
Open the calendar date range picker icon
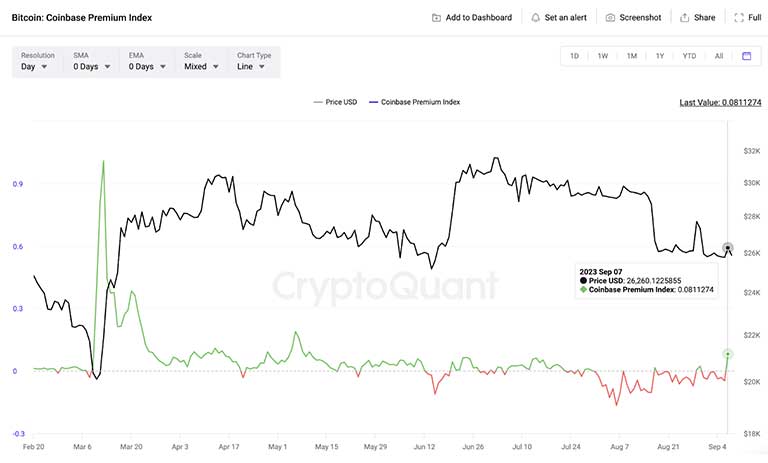[746, 56]
